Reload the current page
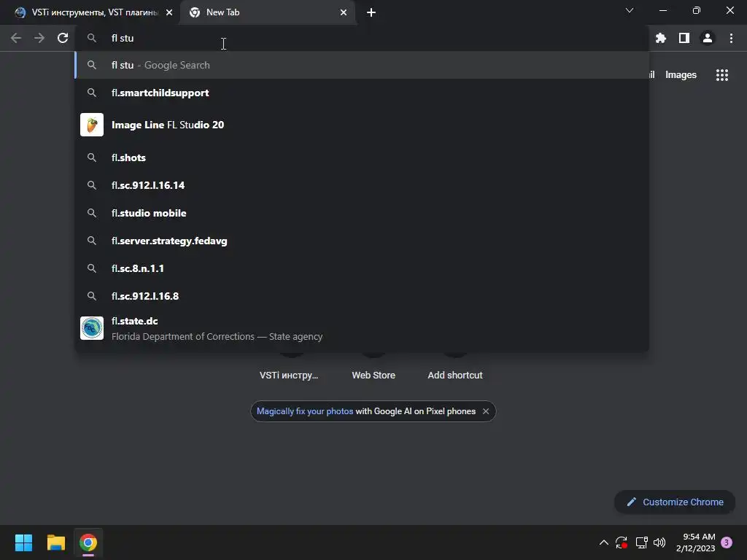 pos(63,38)
